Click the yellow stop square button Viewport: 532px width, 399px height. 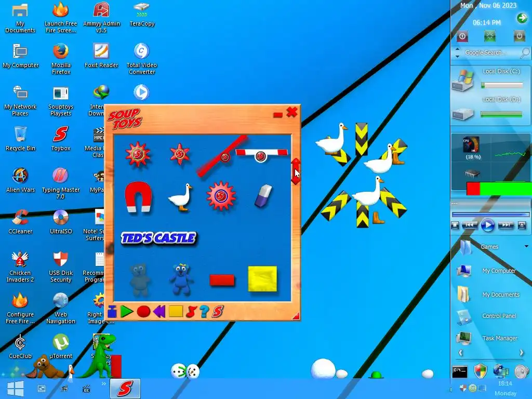[x=176, y=311]
